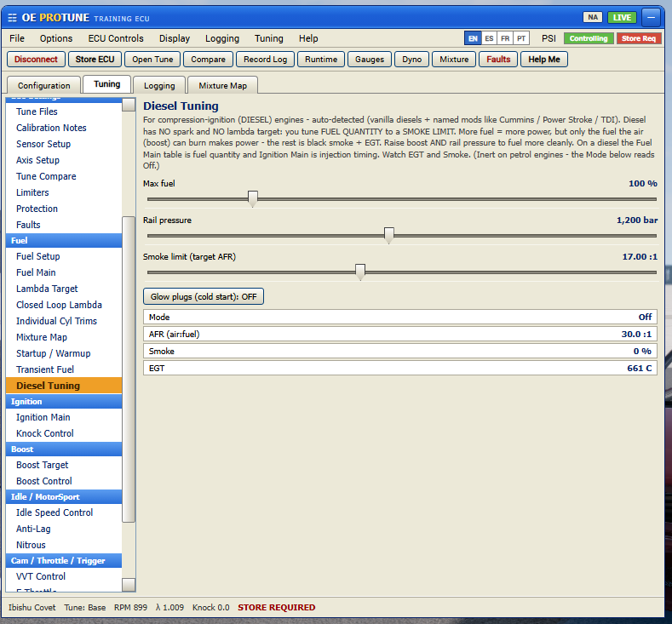Switch to the Logging tab

click(x=159, y=85)
